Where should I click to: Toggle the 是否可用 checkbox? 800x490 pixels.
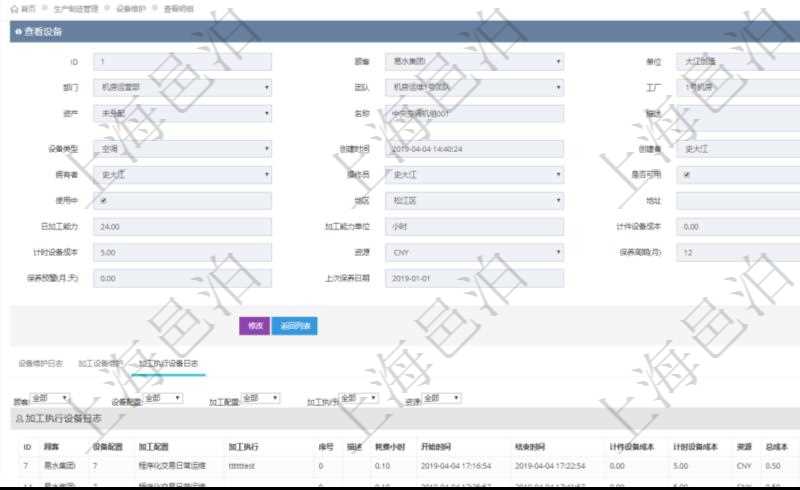(x=686, y=175)
